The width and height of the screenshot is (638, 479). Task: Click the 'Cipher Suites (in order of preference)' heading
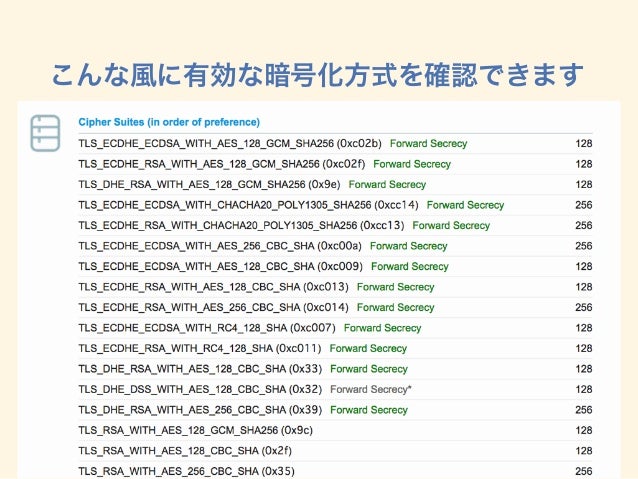[x=169, y=122]
